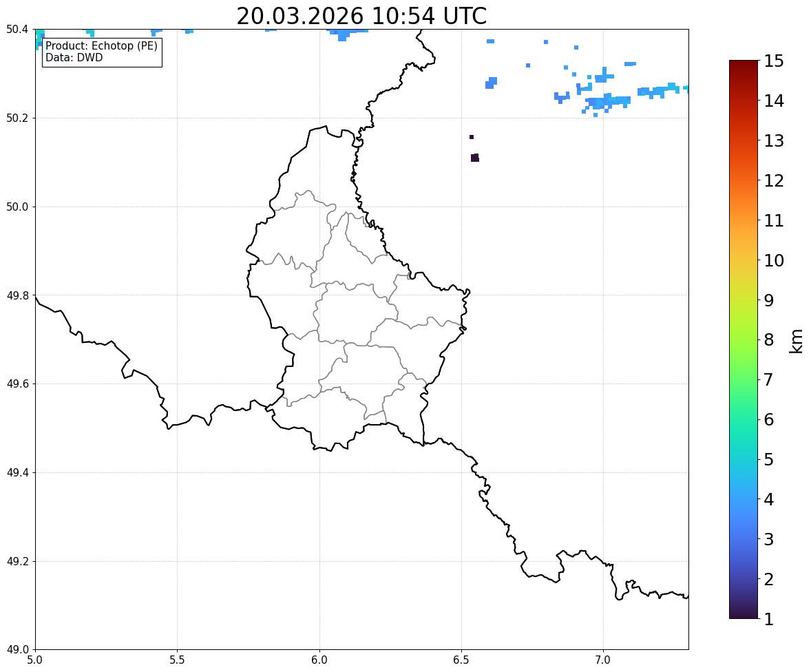811x672 pixels.
Task: Click the colorbar tick label 7
Action: (x=769, y=379)
